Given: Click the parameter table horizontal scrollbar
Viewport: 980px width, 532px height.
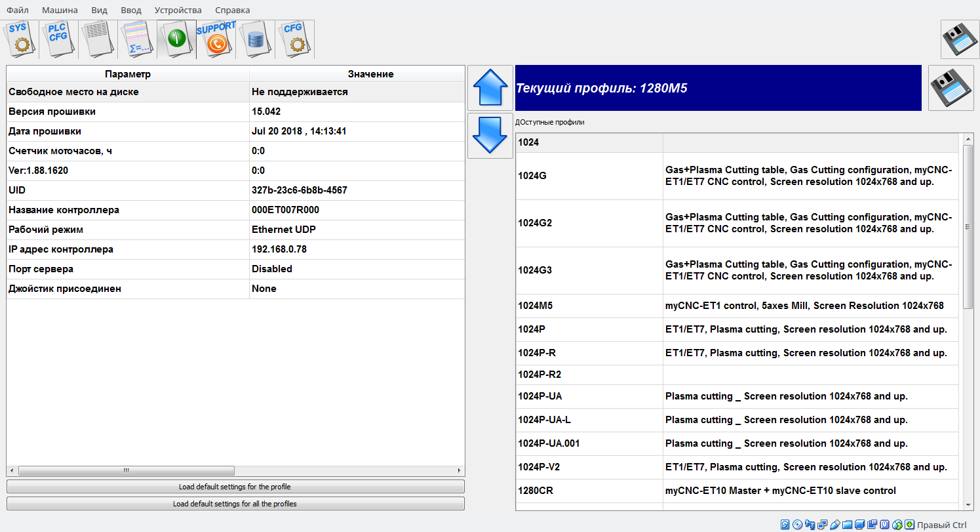Looking at the screenshot, I should point(127,470).
